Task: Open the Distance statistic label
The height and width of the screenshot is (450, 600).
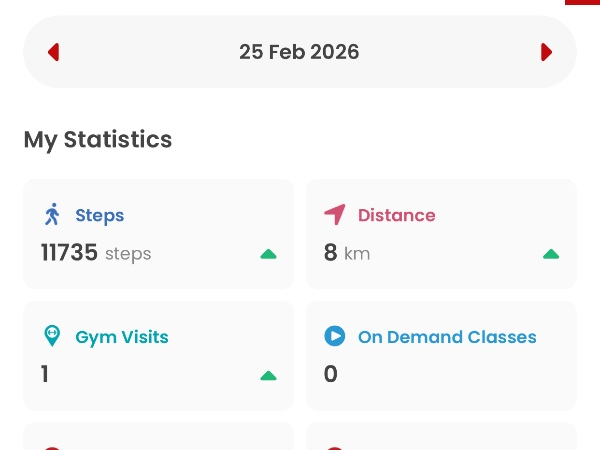Action: [396, 215]
